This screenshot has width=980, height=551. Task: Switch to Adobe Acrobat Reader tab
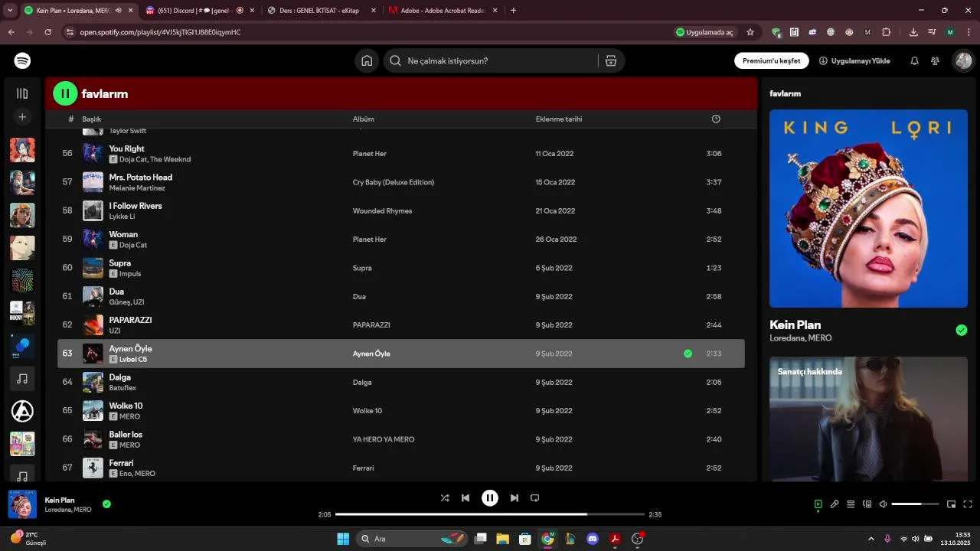pyautogui.click(x=443, y=11)
